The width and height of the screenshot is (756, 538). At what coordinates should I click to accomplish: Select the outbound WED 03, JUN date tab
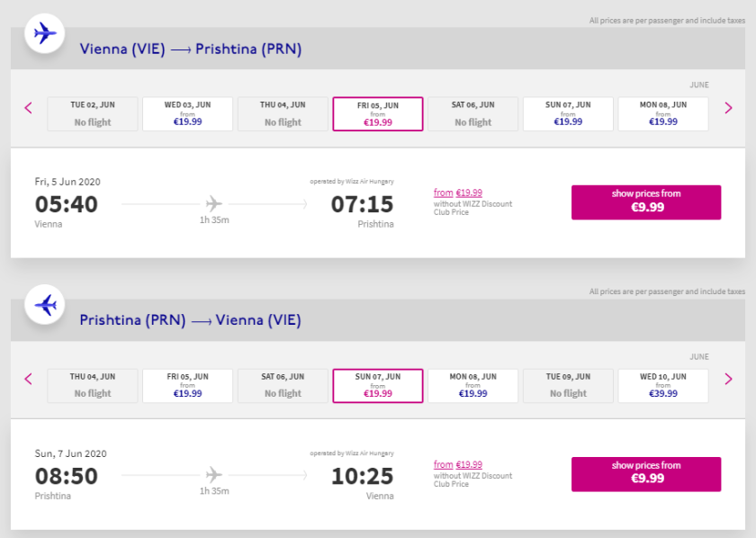(x=187, y=113)
